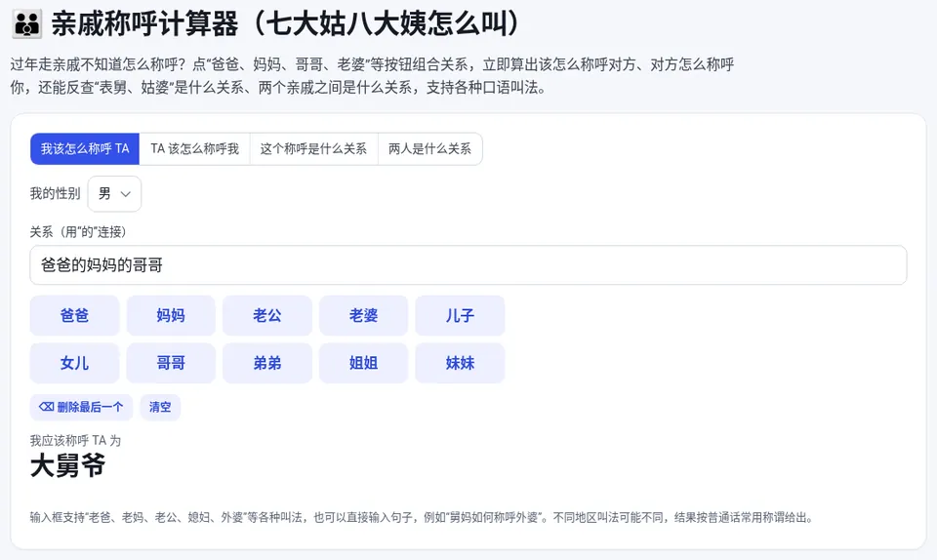Append 女儿 to the relationship
Image resolution: width=937 pixels, height=560 pixels.
click(75, 363)
